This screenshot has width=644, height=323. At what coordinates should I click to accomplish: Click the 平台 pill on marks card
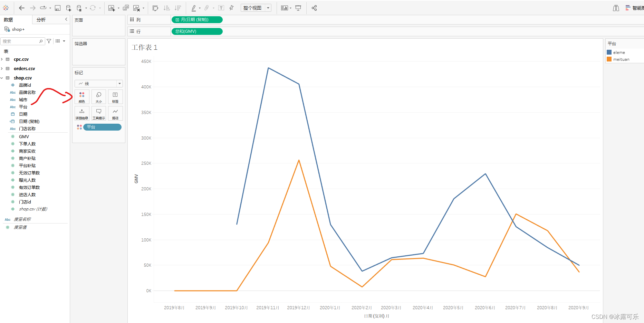(102, 127)
